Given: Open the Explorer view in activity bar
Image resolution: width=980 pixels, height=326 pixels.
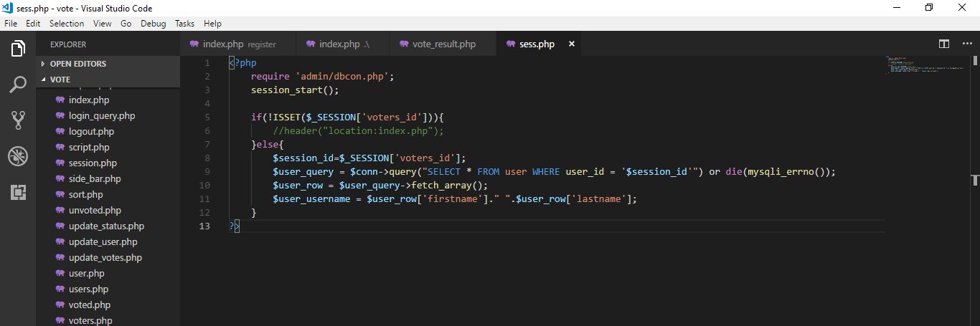Looking at the screenshot, I should click(x=18, y=49).
